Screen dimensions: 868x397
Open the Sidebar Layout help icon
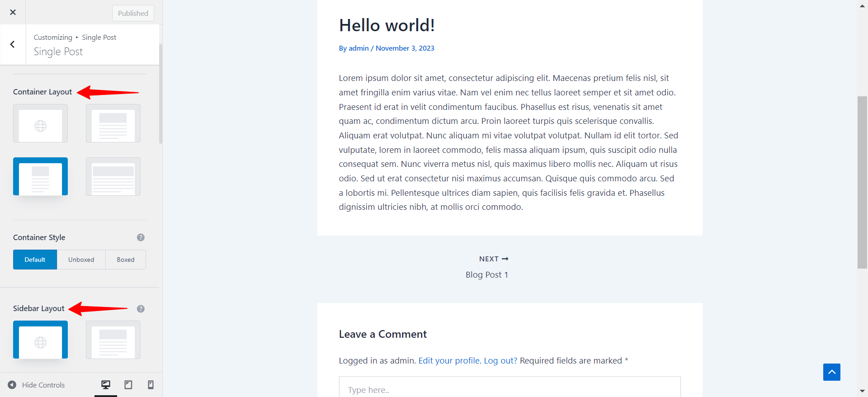(x=141, y=309)
